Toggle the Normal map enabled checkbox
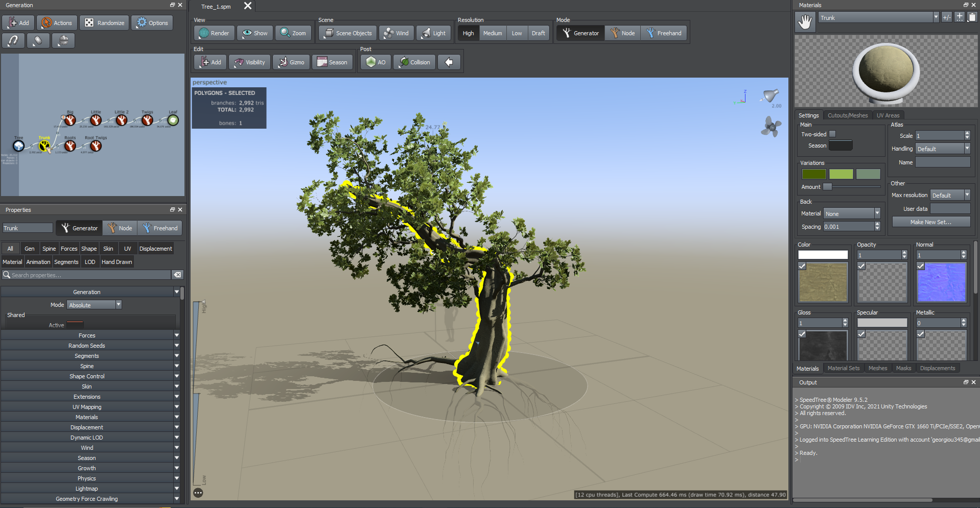Viewport: 980px width, 508px height. (921, 266)
